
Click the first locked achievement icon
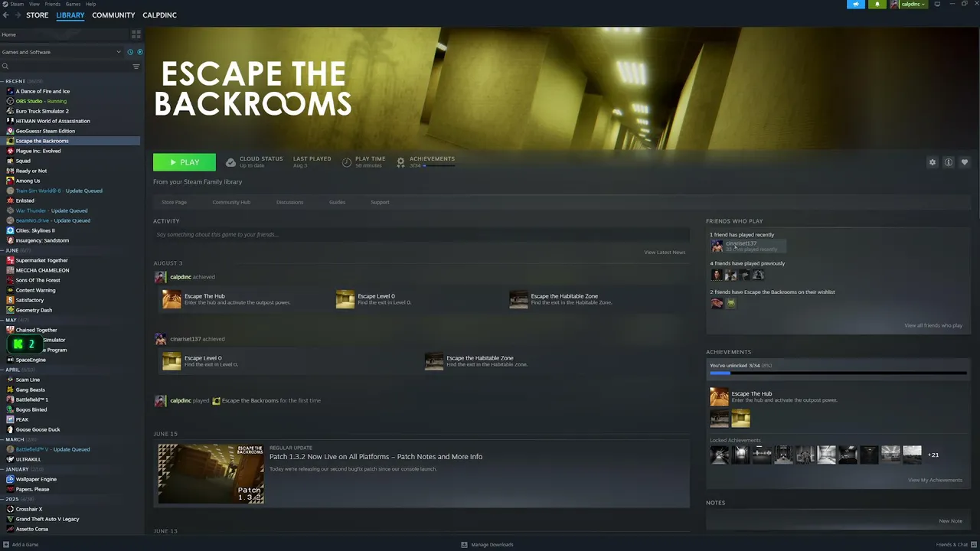719,455
